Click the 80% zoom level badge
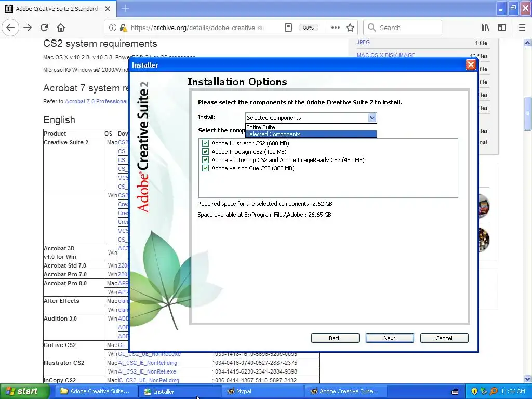The width and height of the screenshot is (532, 399). pyautogui.click(x=308, y=28)
